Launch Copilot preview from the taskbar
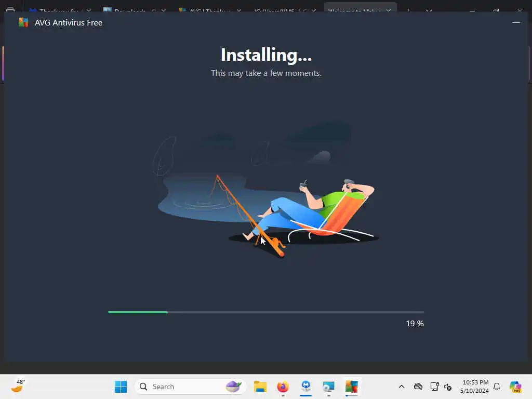Screen dimensions: 532x399 pos(515,387)
